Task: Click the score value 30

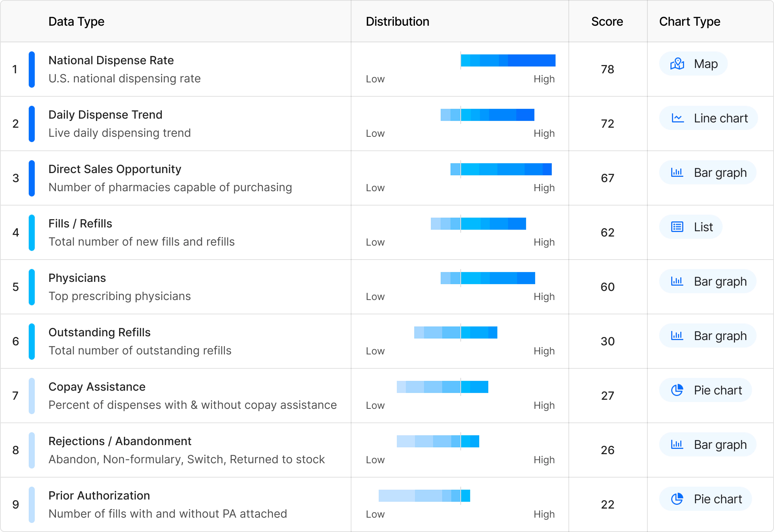Action: pyautogui.click(x=607, y=342)
